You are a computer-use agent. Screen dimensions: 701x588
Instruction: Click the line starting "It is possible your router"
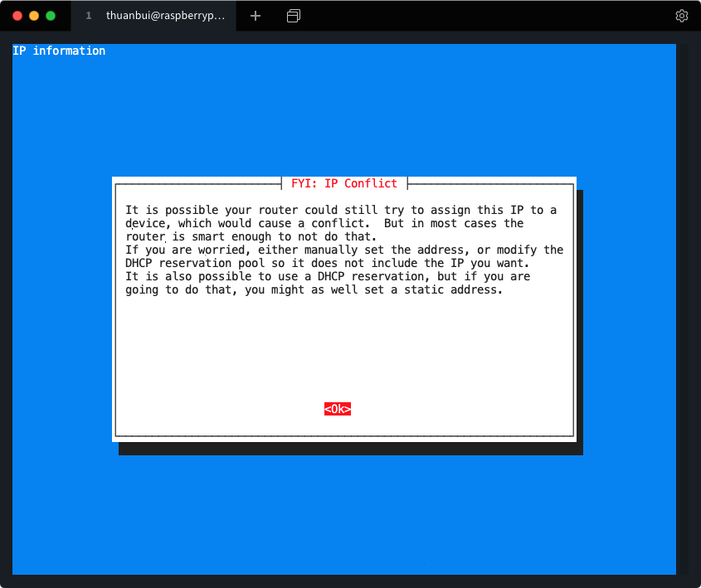coord(340,210)
